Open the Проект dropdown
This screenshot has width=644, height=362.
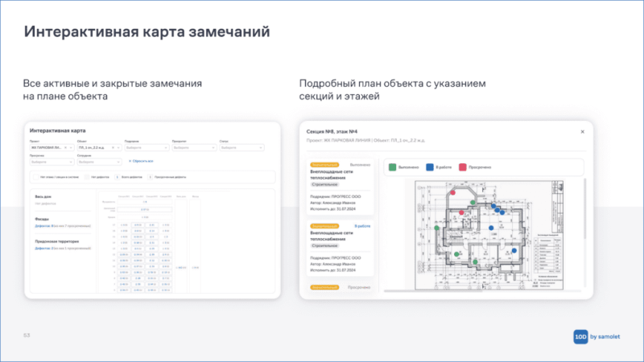pyautogui.click(x=52, y=148)
